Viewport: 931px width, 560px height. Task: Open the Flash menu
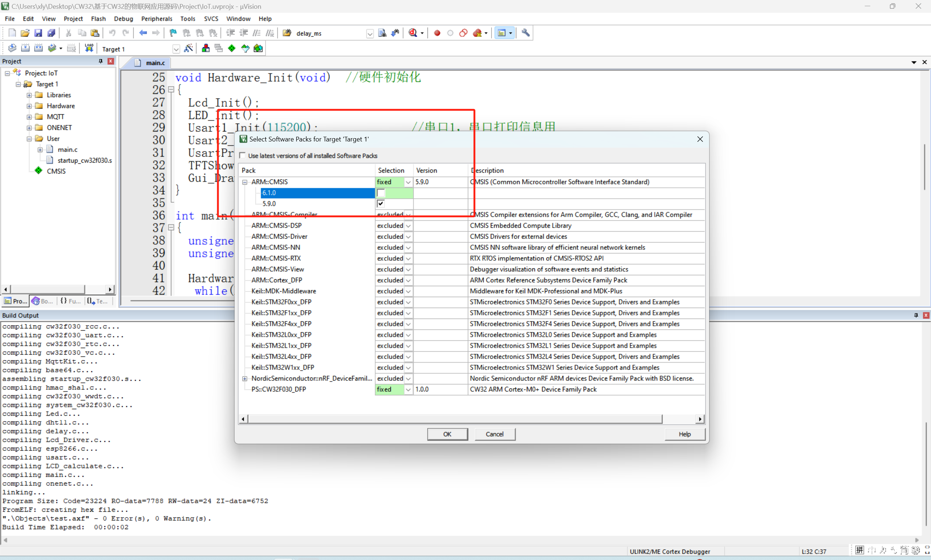(x=98, y=19)
